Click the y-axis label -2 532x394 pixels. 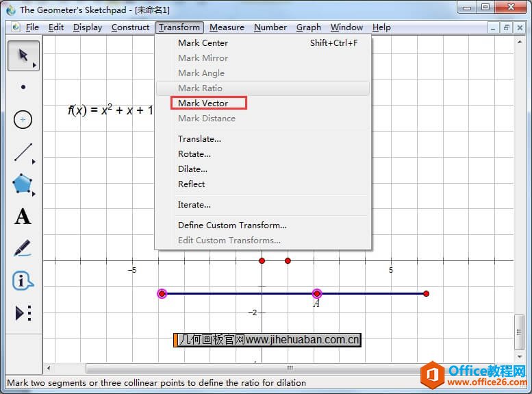253,312
